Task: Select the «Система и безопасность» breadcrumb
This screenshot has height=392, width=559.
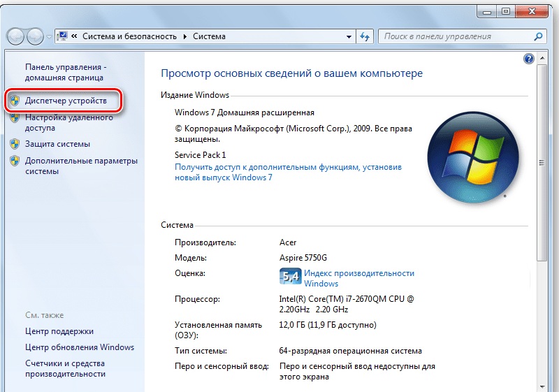Action: (129, 36)
